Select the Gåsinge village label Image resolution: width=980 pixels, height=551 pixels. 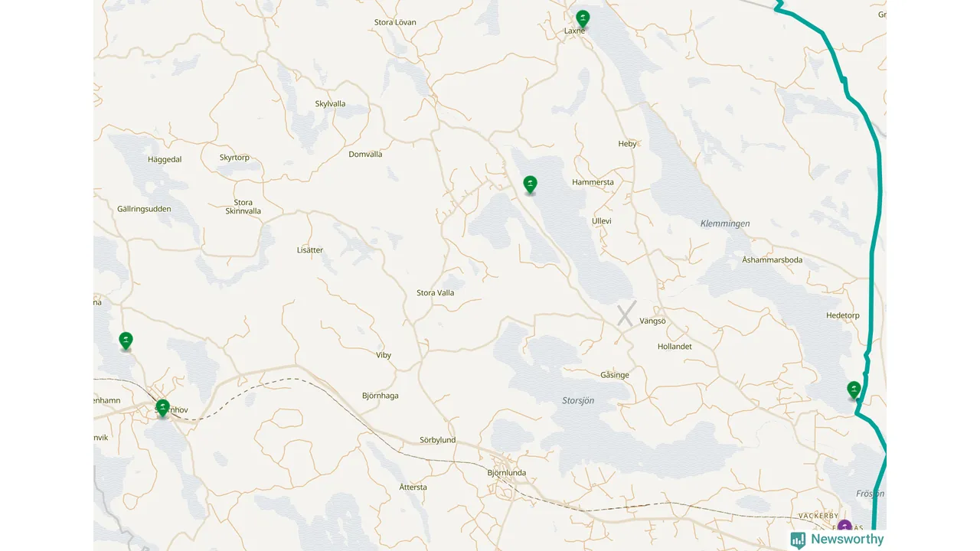615,375
